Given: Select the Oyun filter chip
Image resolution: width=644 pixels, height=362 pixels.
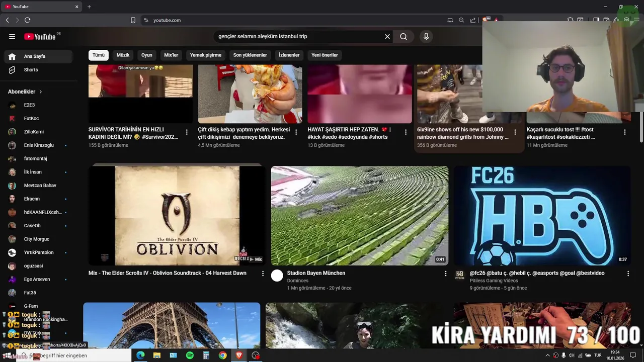Looking at the screenshot, I should click(x=147, y=55).
